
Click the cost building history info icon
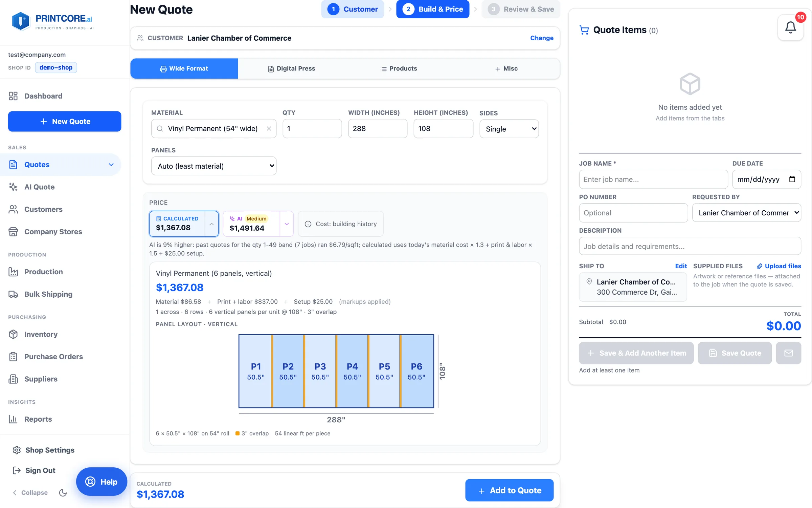[308, 224]
